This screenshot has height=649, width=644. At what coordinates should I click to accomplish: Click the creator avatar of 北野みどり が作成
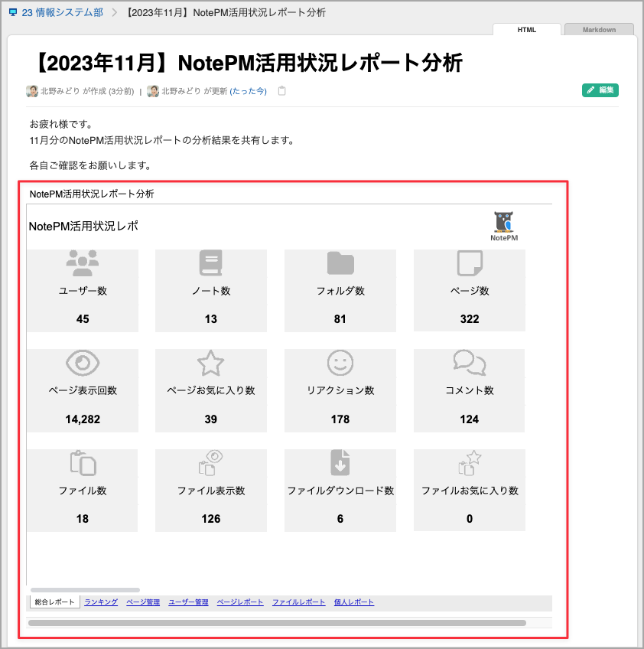click(32, 91)
